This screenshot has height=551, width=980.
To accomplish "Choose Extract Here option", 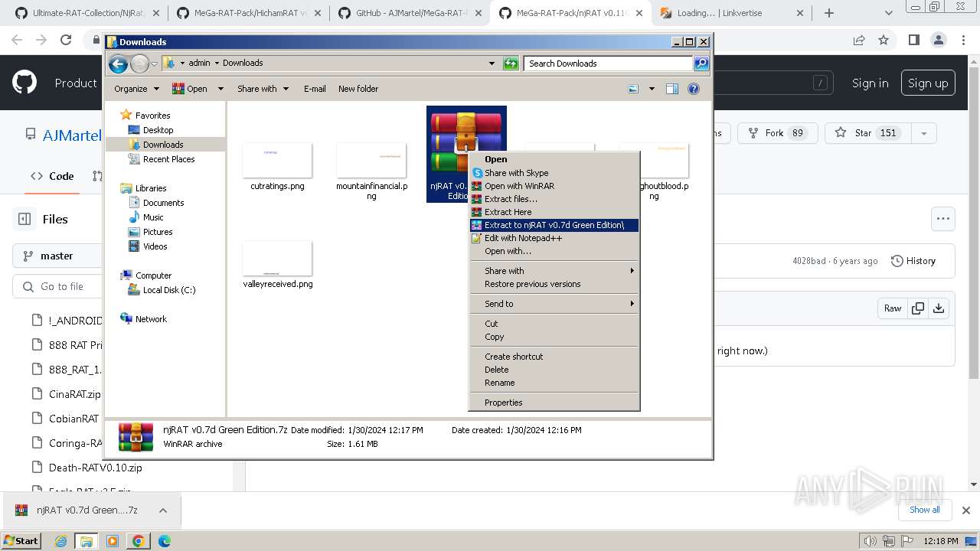I will click(x=554, y=212).
